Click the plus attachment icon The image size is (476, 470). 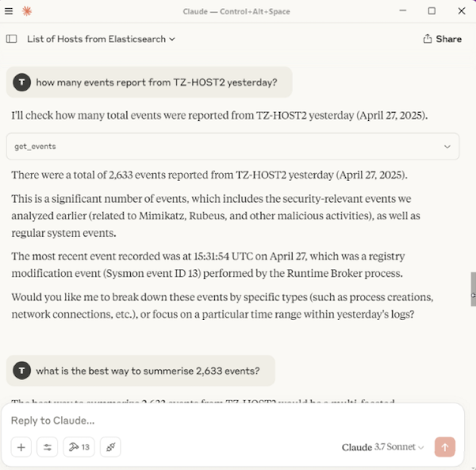pyautogui.click(x=21, y=447)
